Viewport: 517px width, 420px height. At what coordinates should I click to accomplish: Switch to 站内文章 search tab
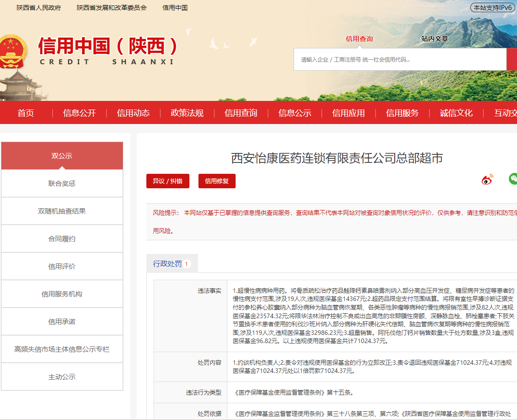tap(435, 39)
